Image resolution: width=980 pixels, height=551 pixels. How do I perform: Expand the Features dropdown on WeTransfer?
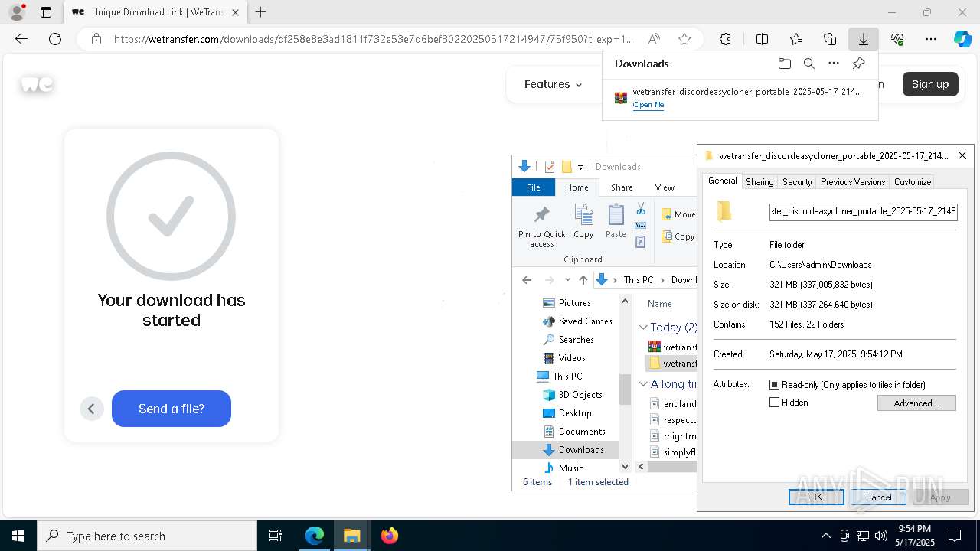click(x=553, y=84)
